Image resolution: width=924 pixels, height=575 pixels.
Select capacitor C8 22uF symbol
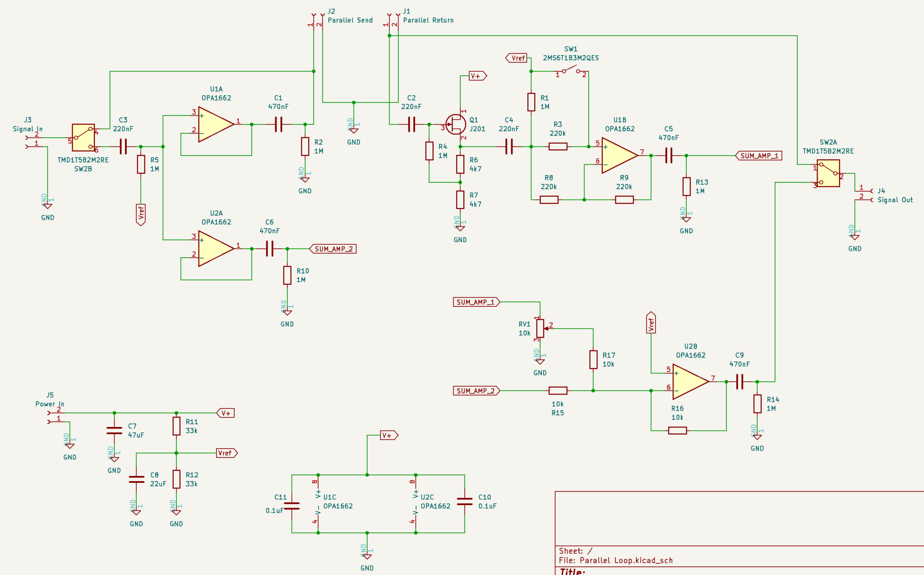(136, 479)
